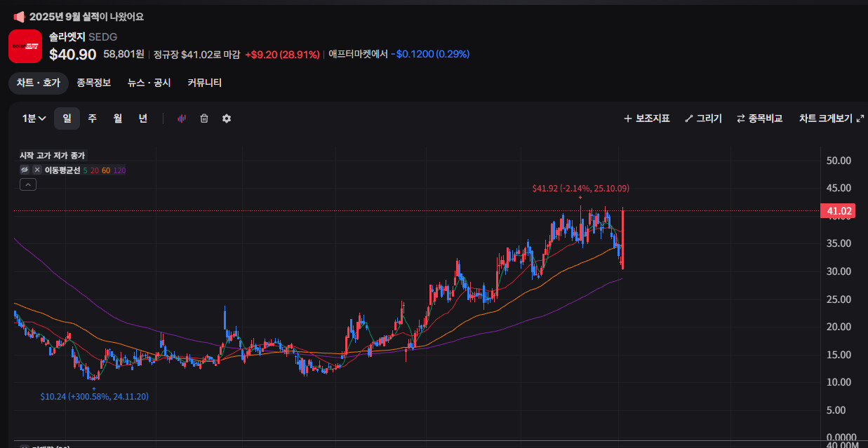Select the 주 (weekly) chart period
This screenshot has height=448, width=868.
click(92, 118)
